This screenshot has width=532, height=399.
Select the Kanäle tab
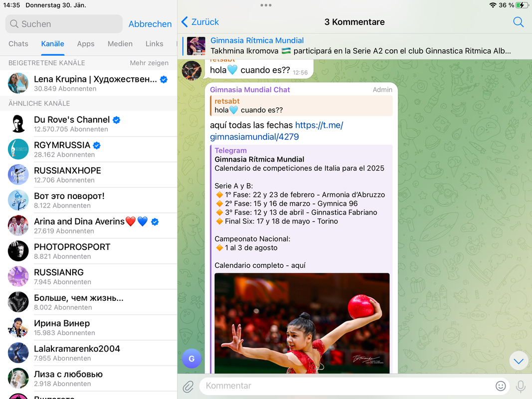point(52,44)
